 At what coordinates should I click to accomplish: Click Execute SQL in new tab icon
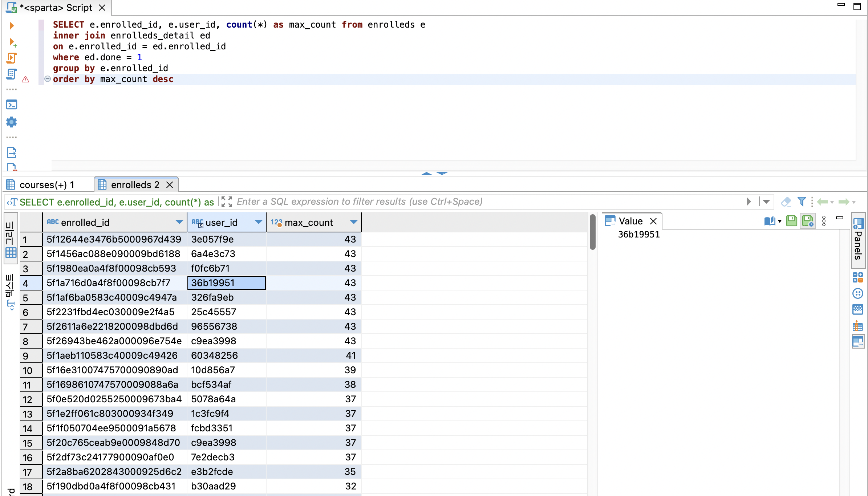coord(12,42)
